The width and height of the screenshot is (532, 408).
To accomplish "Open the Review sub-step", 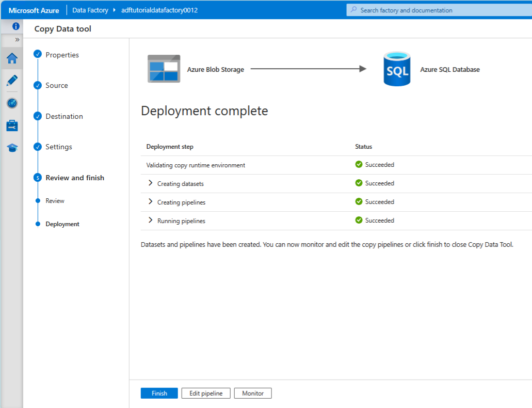I will tap(55, 201).
